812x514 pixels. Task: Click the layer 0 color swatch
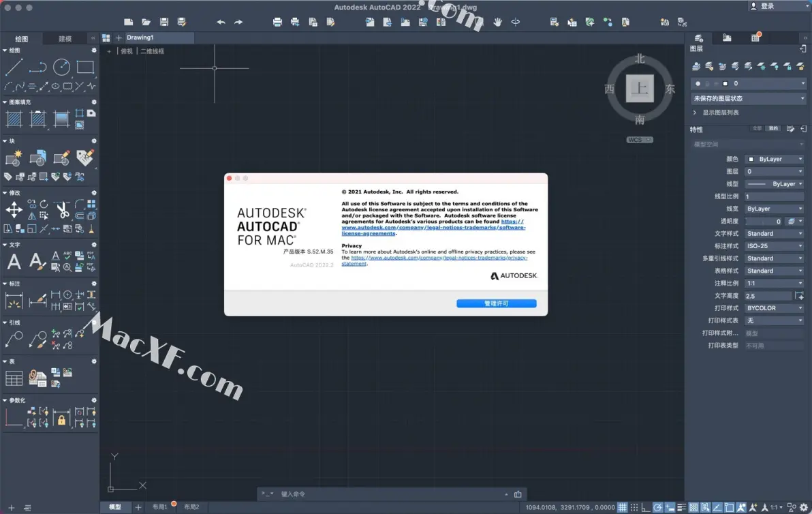pos(725,83)
